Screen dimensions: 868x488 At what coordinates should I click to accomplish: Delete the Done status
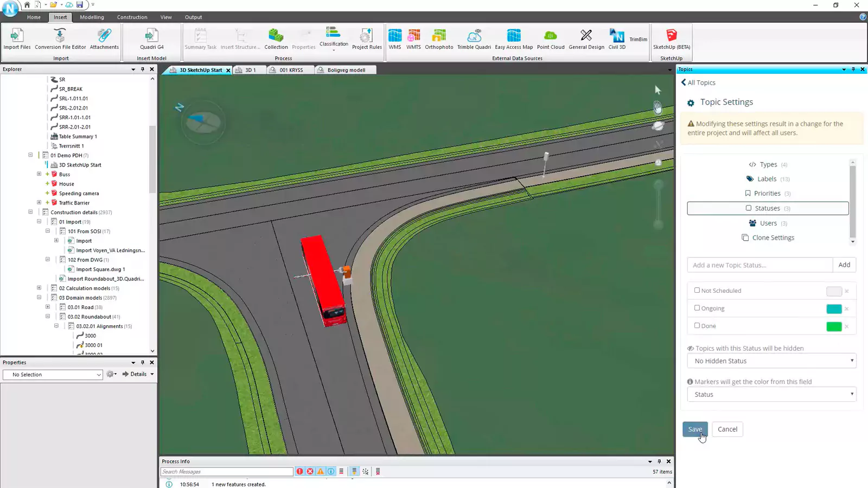click(x=847, y=326)
